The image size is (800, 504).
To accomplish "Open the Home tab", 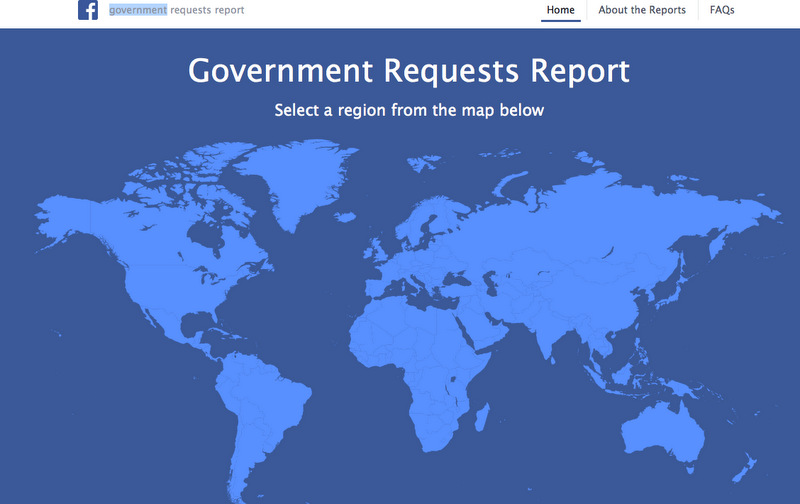I will (x=561, y=11).
